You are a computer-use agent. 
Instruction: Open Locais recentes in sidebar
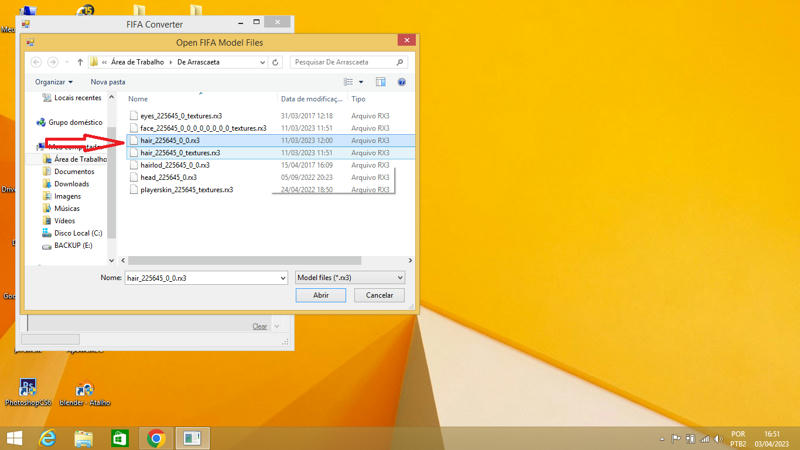tap(72, 97)
